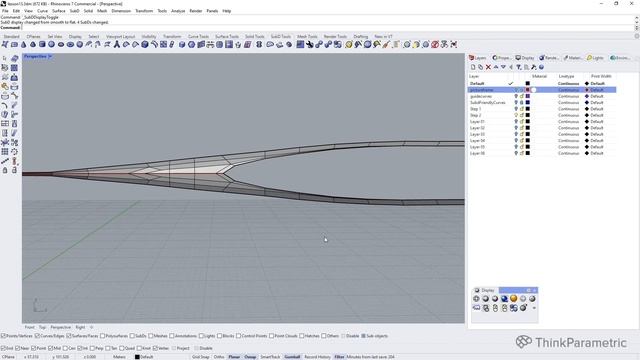
Task: Click the red no-entry icon in toolbar
Action: tap(435, 44)
